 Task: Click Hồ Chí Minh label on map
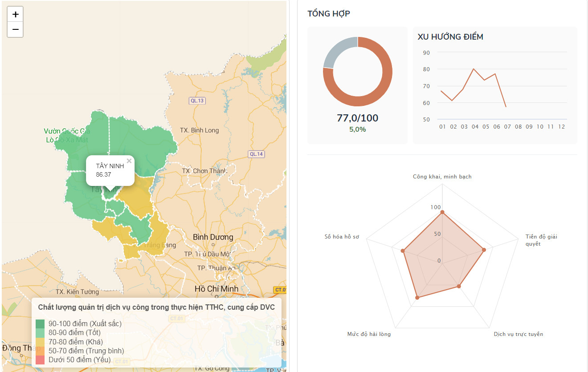[216, 289]
